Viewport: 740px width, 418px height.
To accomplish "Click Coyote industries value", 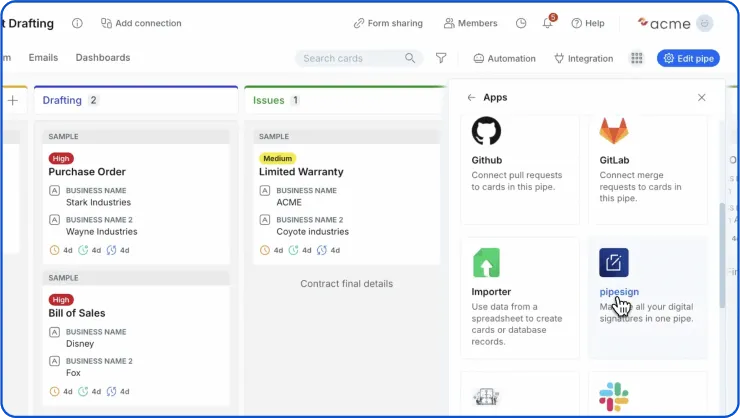I will [312, 232].
